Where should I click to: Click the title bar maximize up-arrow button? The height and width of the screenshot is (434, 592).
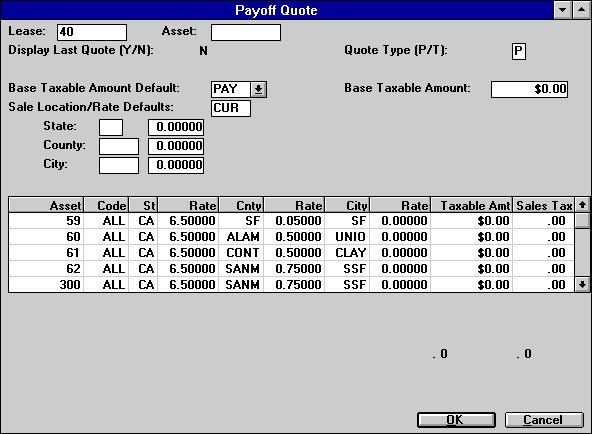pyautogui.click(x=581, y=10)
